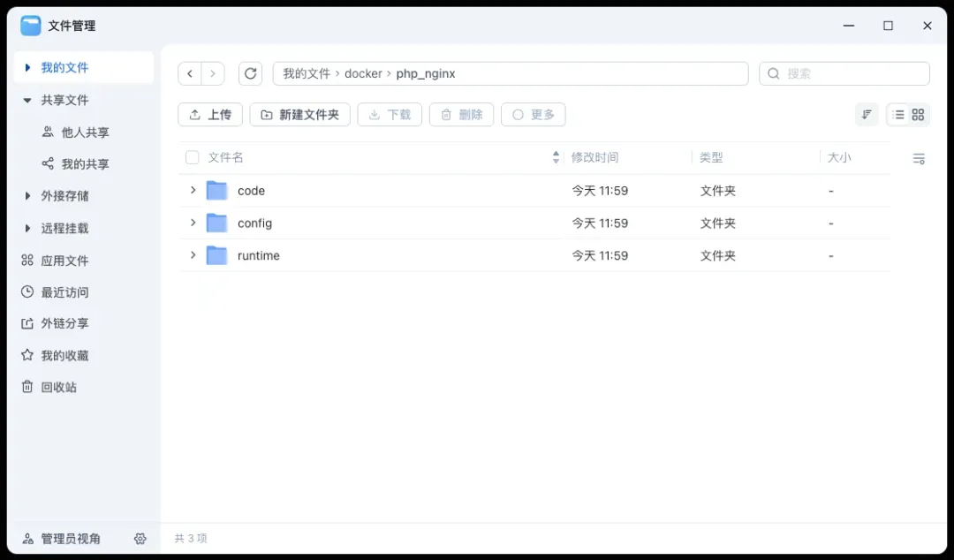Image resolution: width=954 pixels, height=560 pixels.
Task: Click the docker breadcrumb in path
Action: pyautogui.click(x=363, y=73)
